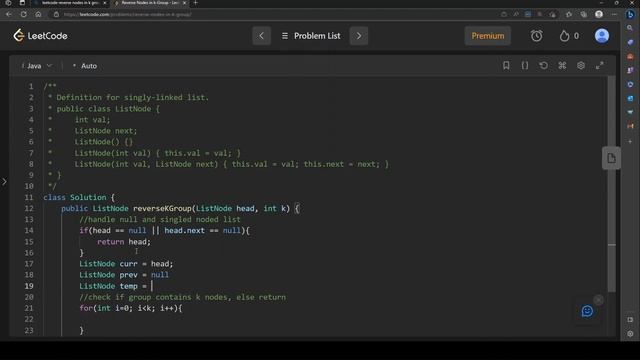
Task: Open the user profile avatar
Action: [x=602, y=36]
